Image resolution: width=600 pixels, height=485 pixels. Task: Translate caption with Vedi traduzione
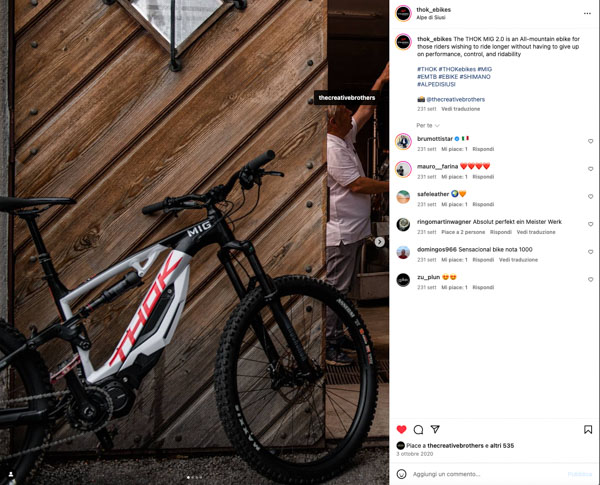[x=460, y=109]
